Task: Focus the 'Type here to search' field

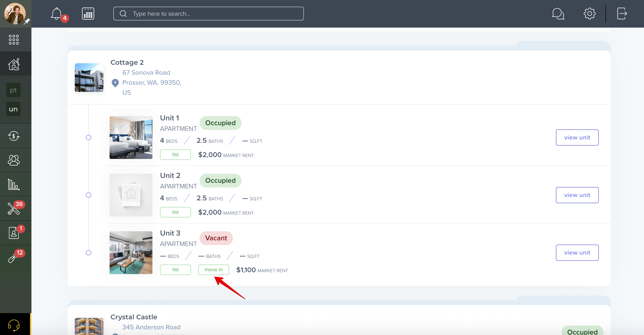Action: [x=208, y=14]
